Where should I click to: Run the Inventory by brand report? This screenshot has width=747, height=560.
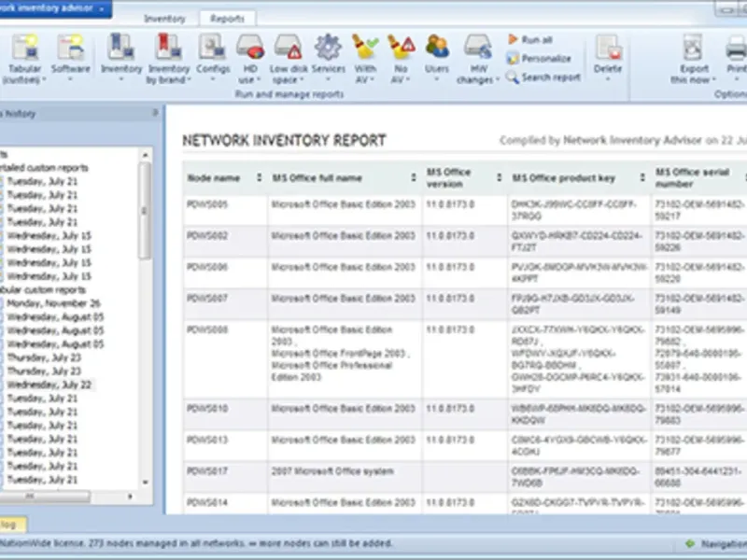pos(168,48)
